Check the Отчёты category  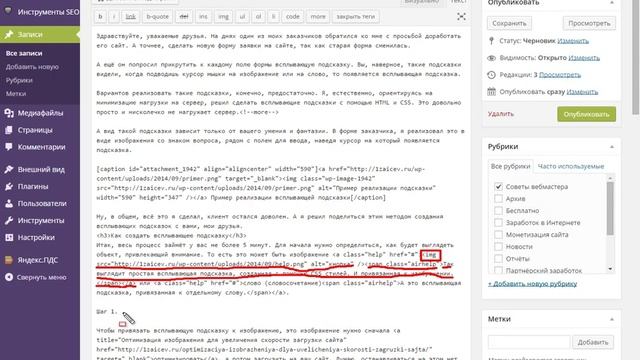point(498,259)
